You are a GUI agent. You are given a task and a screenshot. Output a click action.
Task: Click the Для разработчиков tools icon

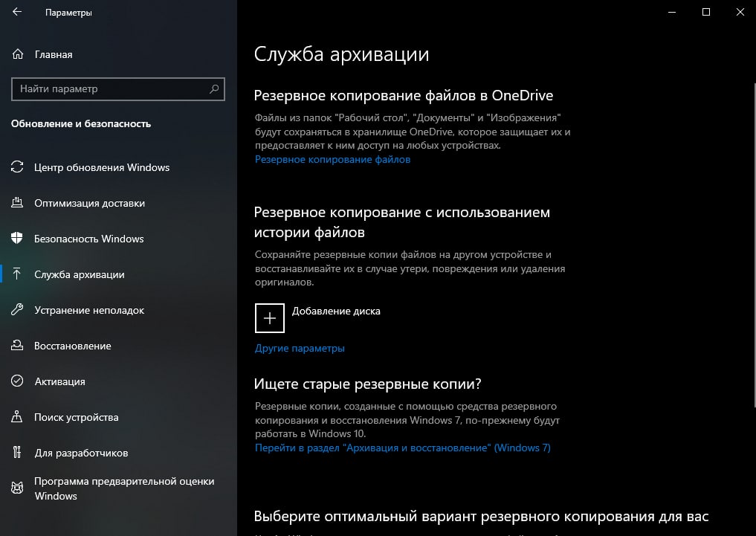coord(17,452)
